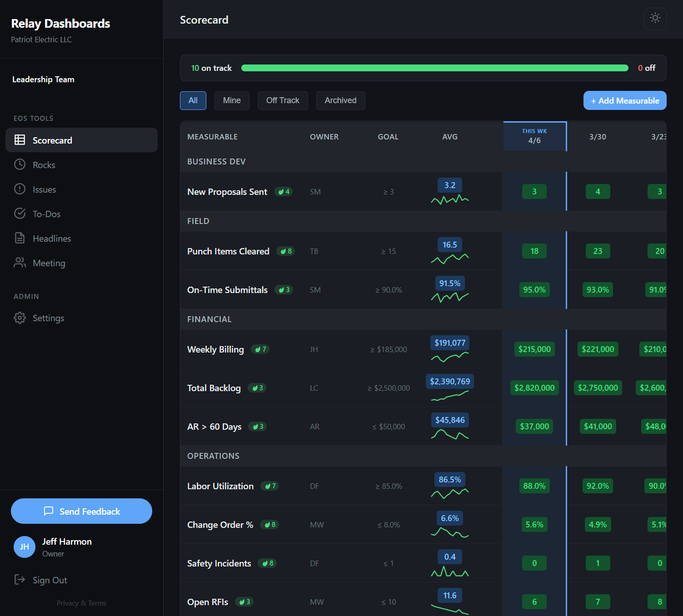
Task: Click the Open RFIs 11.6 average badge
Action: 450,596
